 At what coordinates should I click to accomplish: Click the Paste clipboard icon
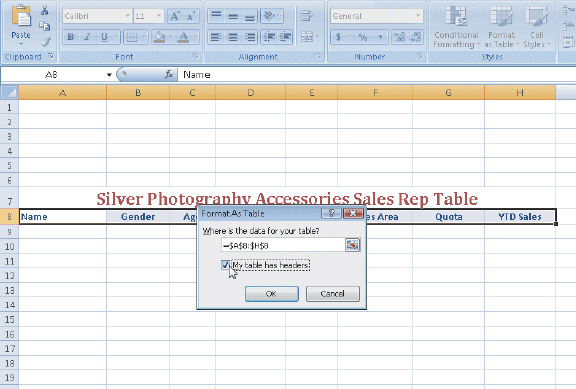(x=21, y=17)
